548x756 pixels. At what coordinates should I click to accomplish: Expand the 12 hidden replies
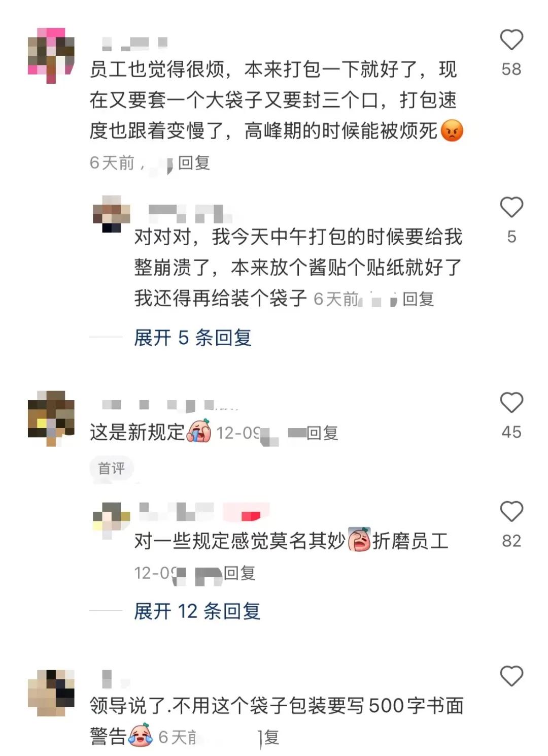[197, 611]
